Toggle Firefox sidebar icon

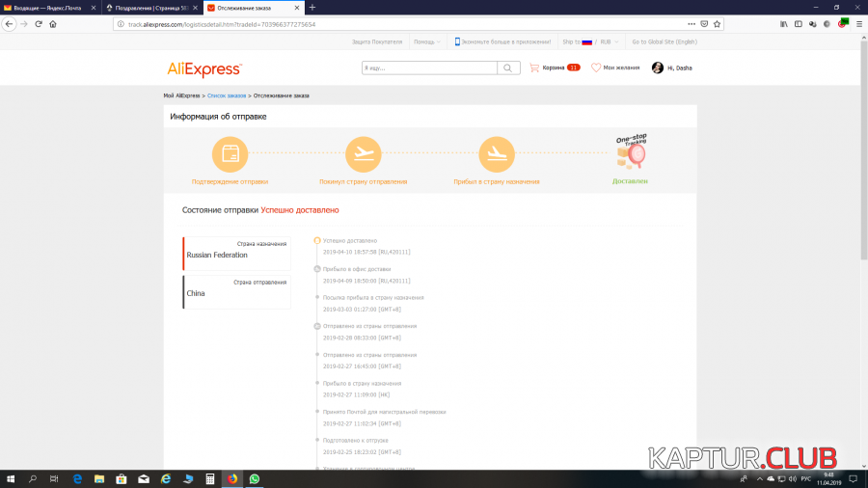[x=799, y=24]
